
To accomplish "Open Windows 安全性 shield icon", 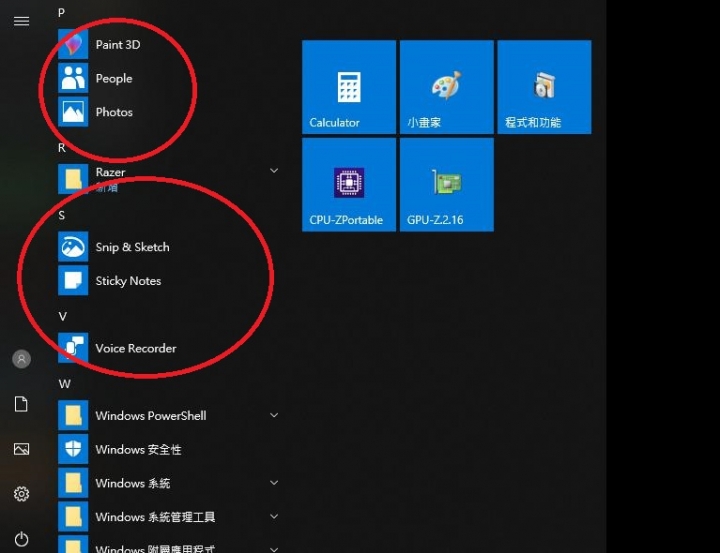I will click(73, 449).
